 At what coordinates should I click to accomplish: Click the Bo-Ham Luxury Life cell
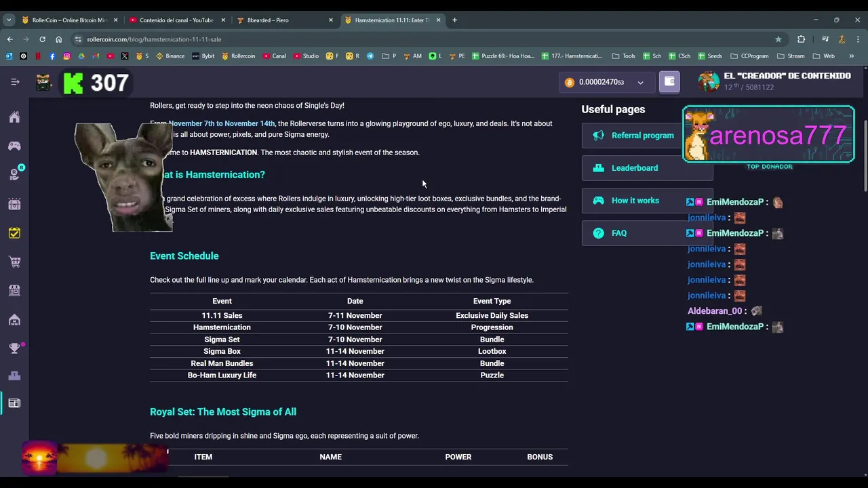[222, 375]
